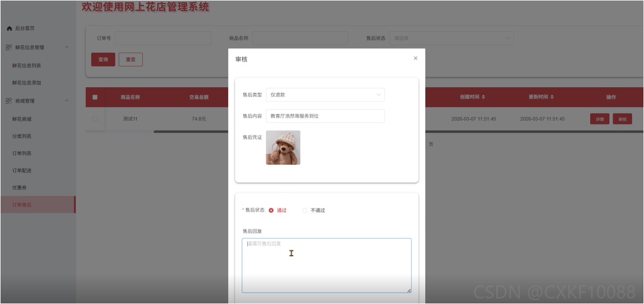Click the table horizontal scrollbar
Image resolution: width=644 pixels, height=304 pixels.
[x=191, y=132]
